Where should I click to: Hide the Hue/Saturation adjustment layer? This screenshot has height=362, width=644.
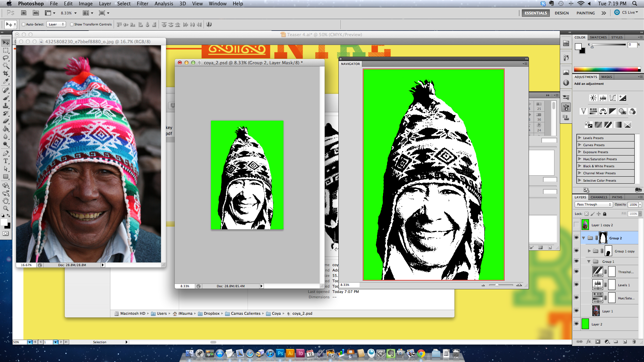coord(577,298)
